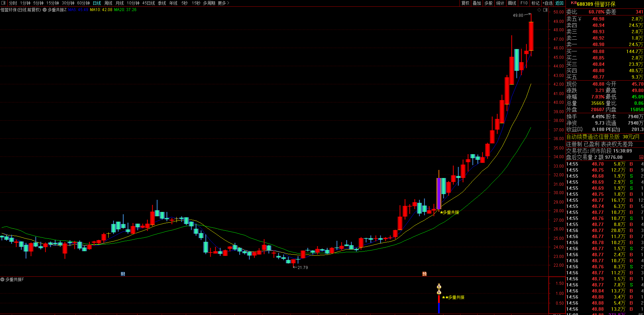644x315 pixels.
Task: Click the 恒誉环保(日线.前复权) chart title
Action: click(x=21, y=10)
